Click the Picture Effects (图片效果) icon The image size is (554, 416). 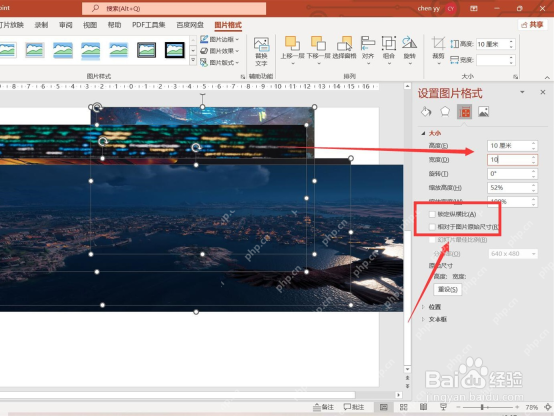tap(204, 51)
